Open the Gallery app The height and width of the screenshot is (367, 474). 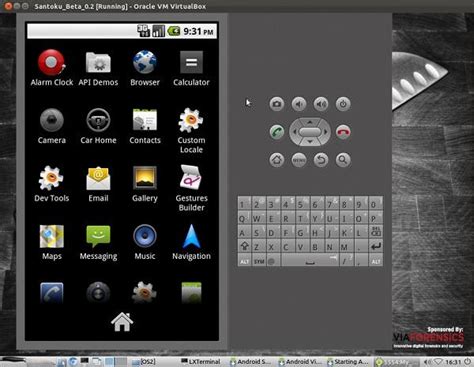[145, 184]
